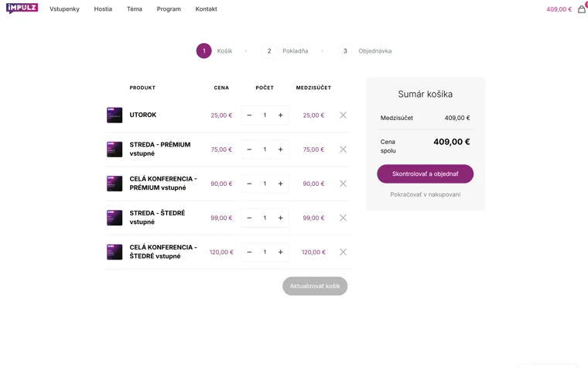Click the Aktualizovať košík button
The image size is (588, 368).
coord(315,286)
